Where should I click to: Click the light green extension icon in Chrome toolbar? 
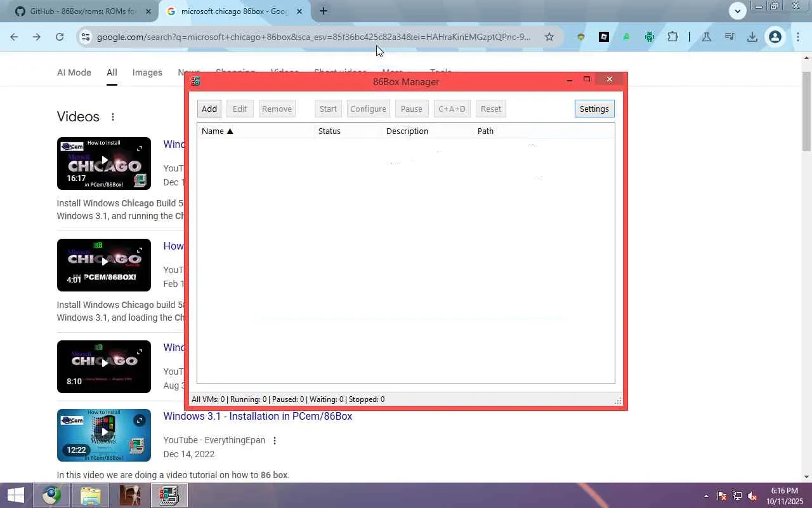[x=626, y=37]
